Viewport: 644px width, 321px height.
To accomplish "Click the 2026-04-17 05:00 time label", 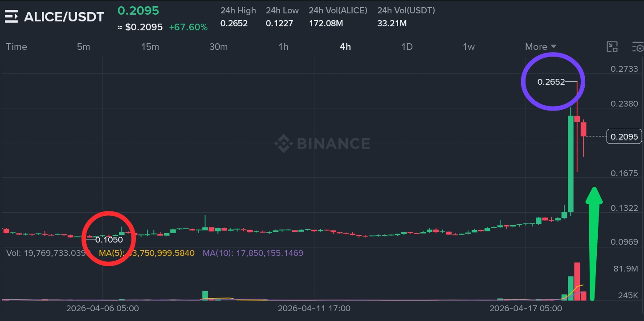I will (526, 308).
